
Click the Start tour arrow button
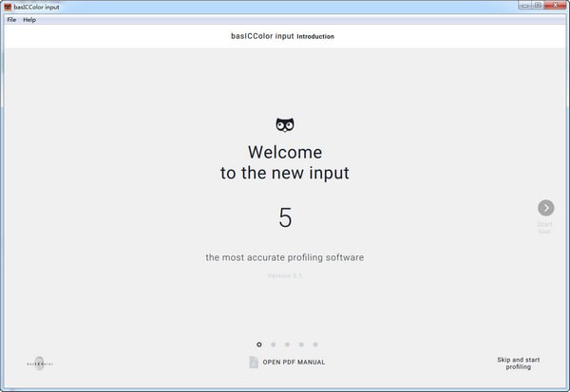point(545,208)
